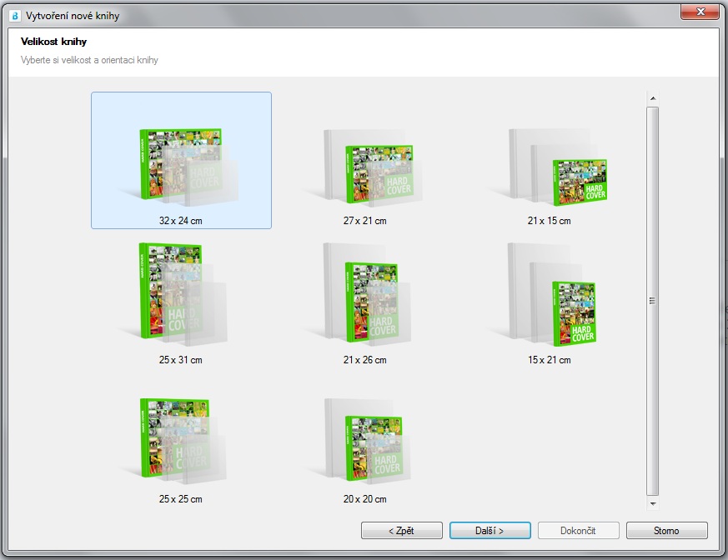Click the scrollbar up arrow
This screenshot has height=560, width=728.
[x=653, y=97]
